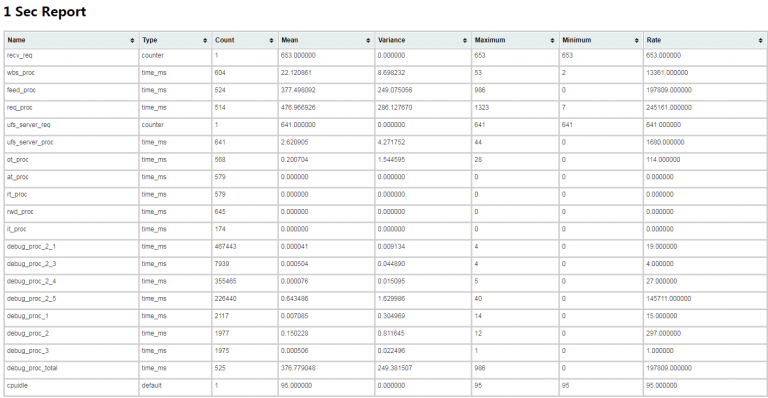Click mean value 376.779048
The image size is (768, 398).
click(298, 368)
